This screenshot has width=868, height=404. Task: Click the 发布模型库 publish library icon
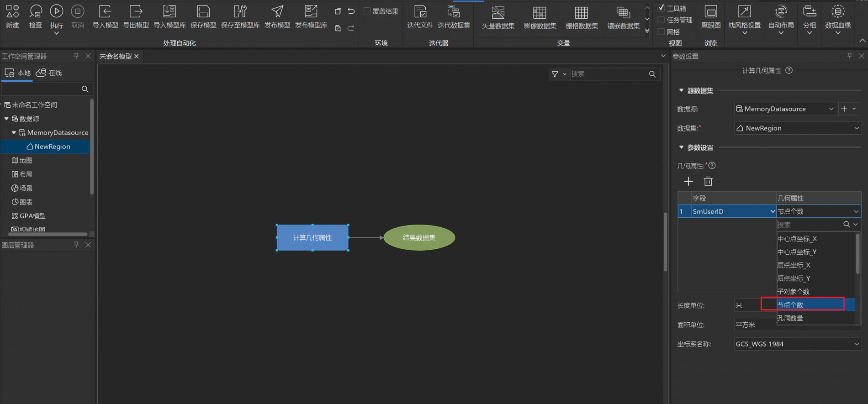coord(311,16)
